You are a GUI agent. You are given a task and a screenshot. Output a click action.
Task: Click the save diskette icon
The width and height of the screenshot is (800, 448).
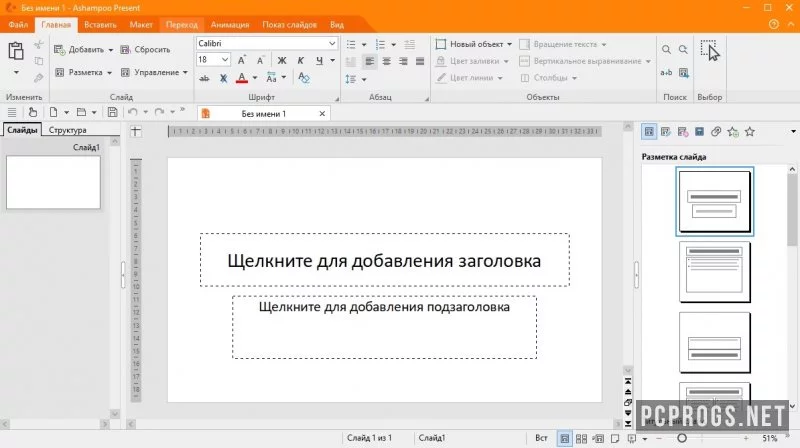112,112
